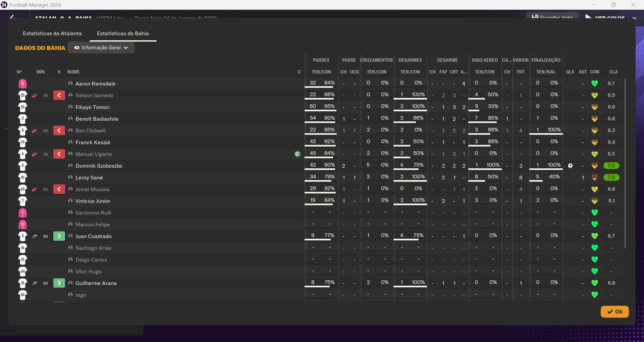The width and height of the screenshot is (644, 342).
Task: Click Guilherme Arana's 6.8 rating
Action: (x=611, y=283)
